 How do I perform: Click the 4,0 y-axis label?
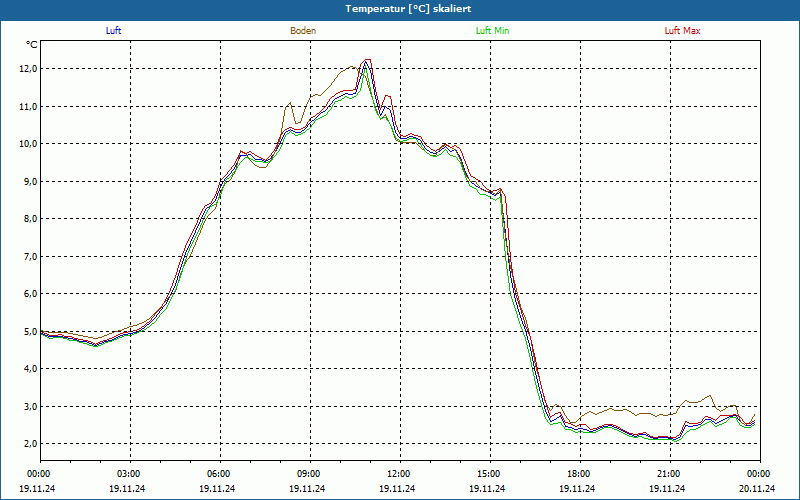[x=31, y=369]
